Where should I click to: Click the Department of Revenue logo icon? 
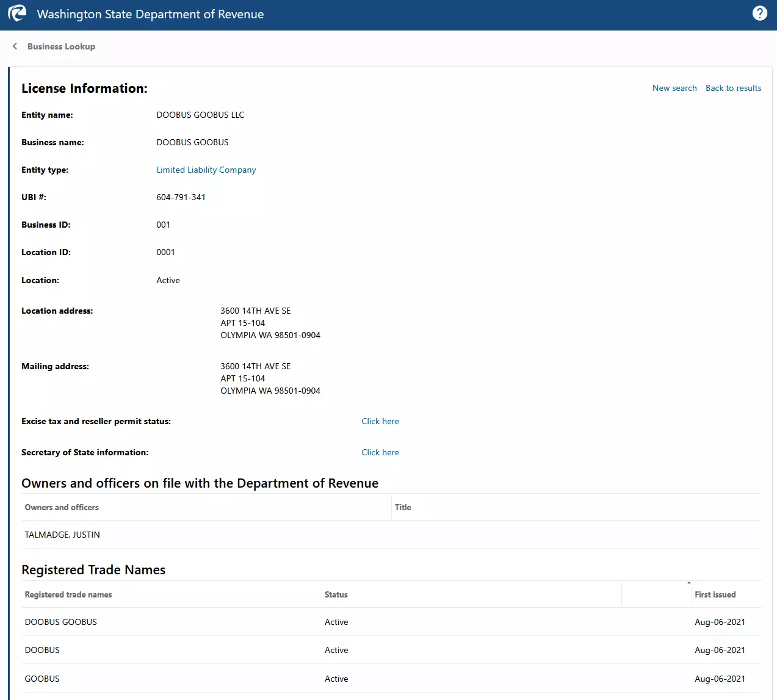coord(17,13)
